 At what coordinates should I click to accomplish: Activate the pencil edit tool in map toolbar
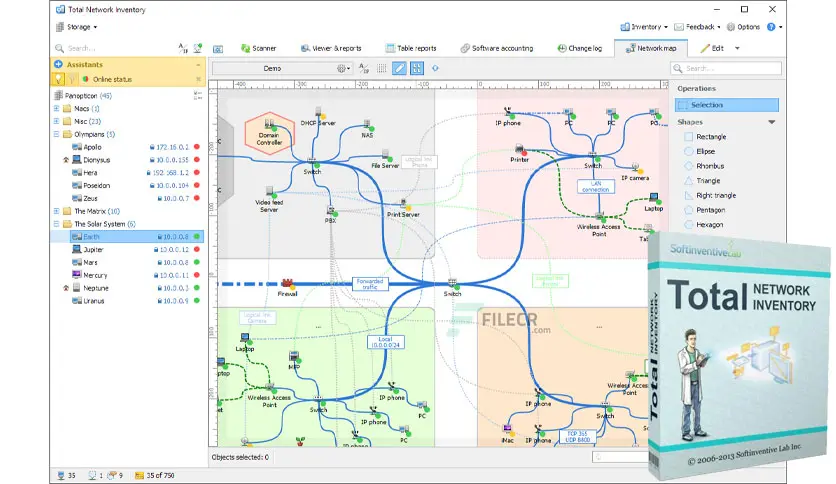coord(399,69)
